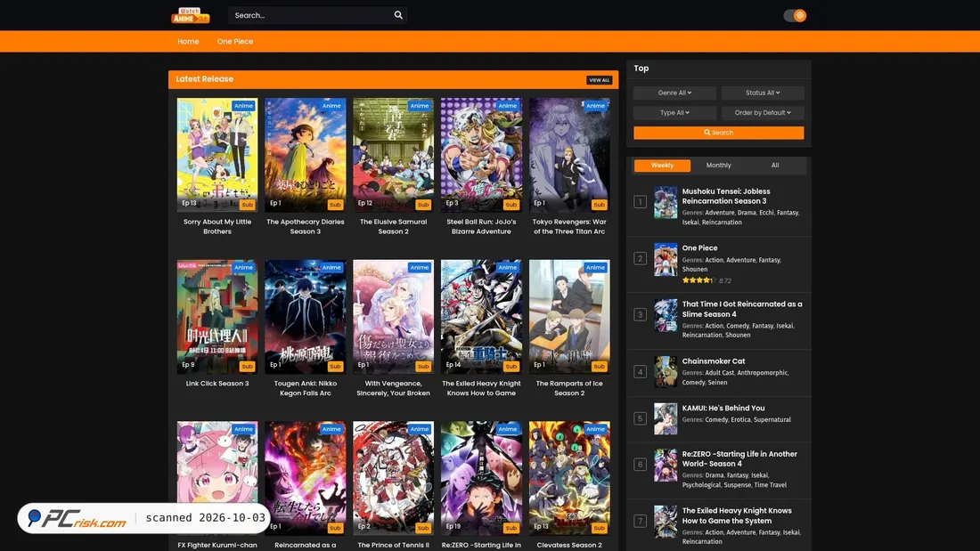980x551 pixels.
Task: Expand the Order by Default dropdown
Action: [763, 112]
